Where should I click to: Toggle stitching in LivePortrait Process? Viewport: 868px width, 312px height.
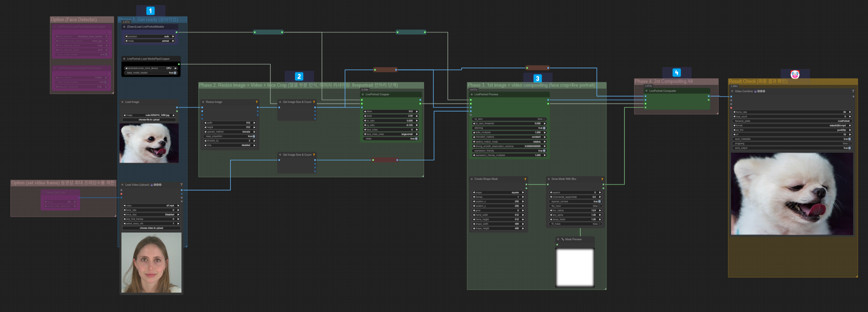[x=544, y=128]
